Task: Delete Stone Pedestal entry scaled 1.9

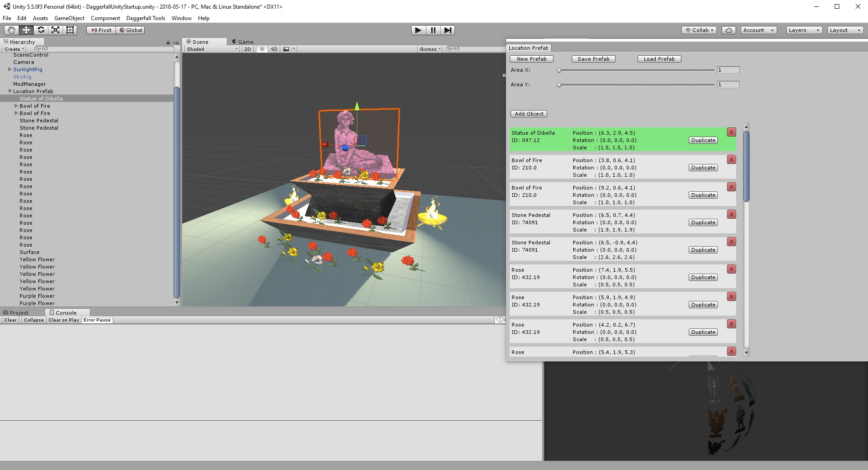Action: (x=732, y=214)
